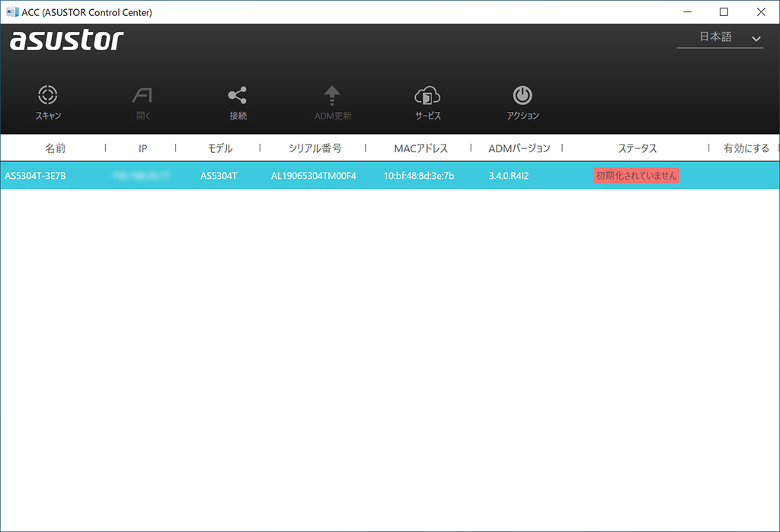Sort by the モデル column header
Image resolution: width=780 pixels, height=532 pixels.
[x=220, y=148]
